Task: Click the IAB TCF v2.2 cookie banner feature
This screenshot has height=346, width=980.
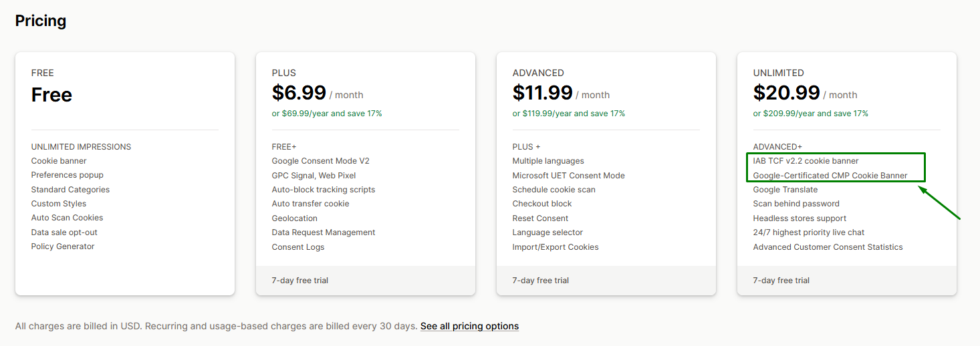Action: (806, 161)
